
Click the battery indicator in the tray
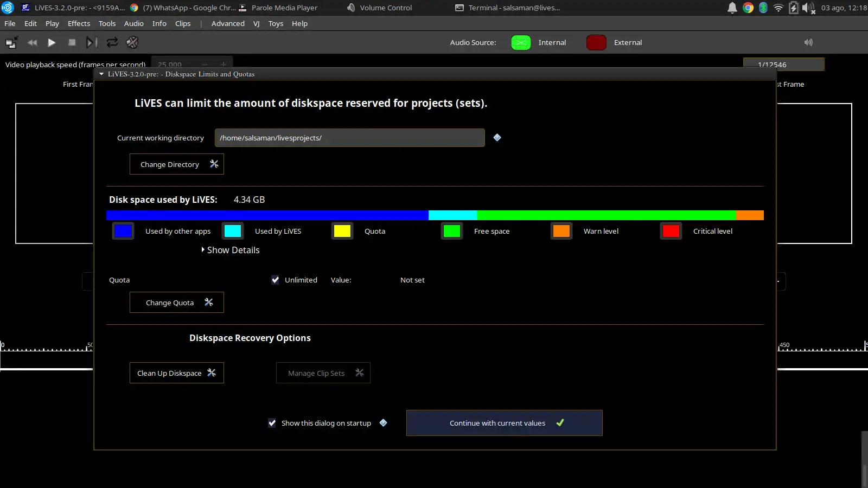pos(794,8)
